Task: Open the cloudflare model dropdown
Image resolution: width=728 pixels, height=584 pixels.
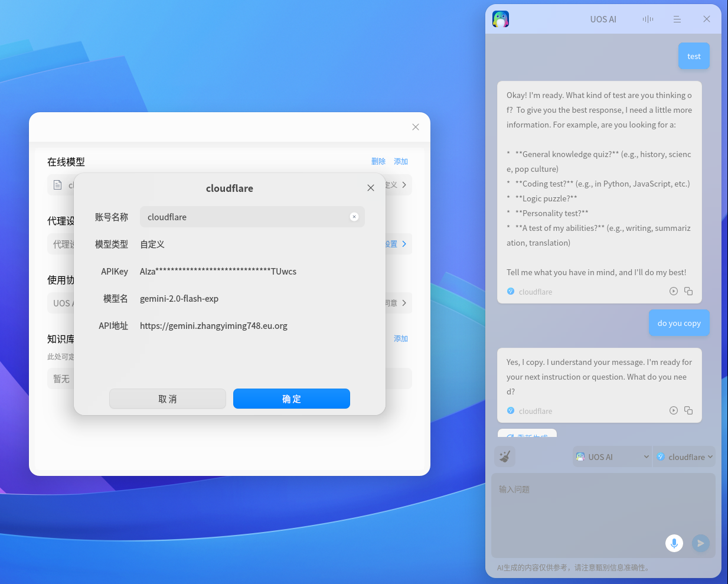Action: [684, 456]
